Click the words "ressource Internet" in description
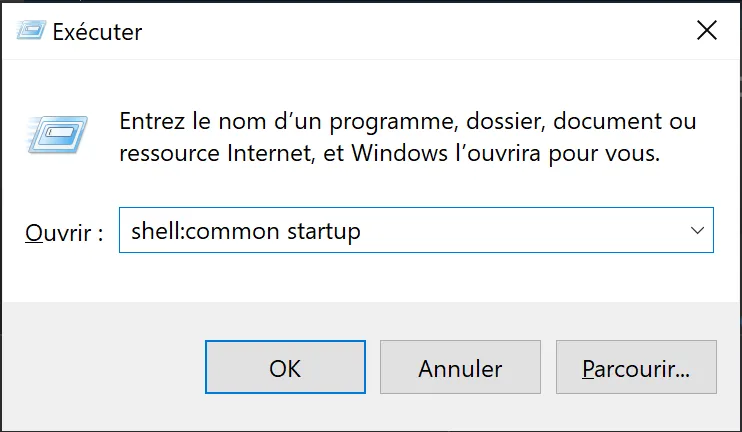This screenshot has height=432, width=742. point(216,154)
